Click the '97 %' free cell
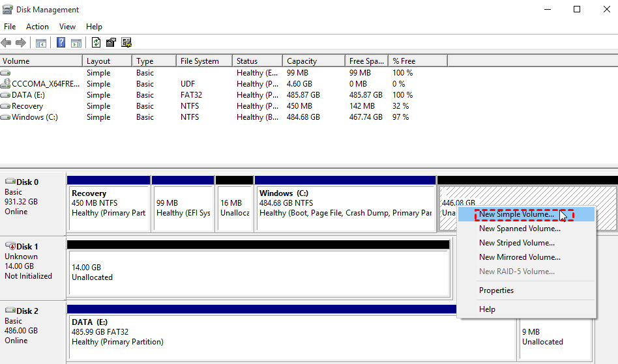The width and height of the screenshot is (618, 364). [400, 117]
